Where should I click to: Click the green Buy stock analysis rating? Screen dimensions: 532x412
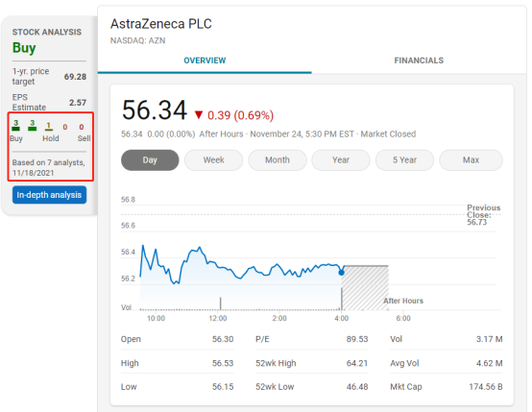24,48
